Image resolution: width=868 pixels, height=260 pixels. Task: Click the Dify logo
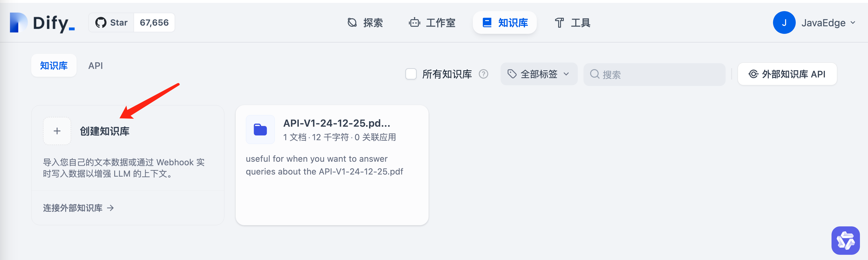pyautogui.click(x=41, y=22)
